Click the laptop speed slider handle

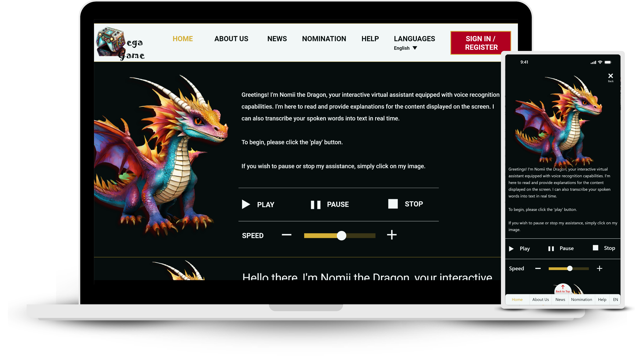coord(341,236)
